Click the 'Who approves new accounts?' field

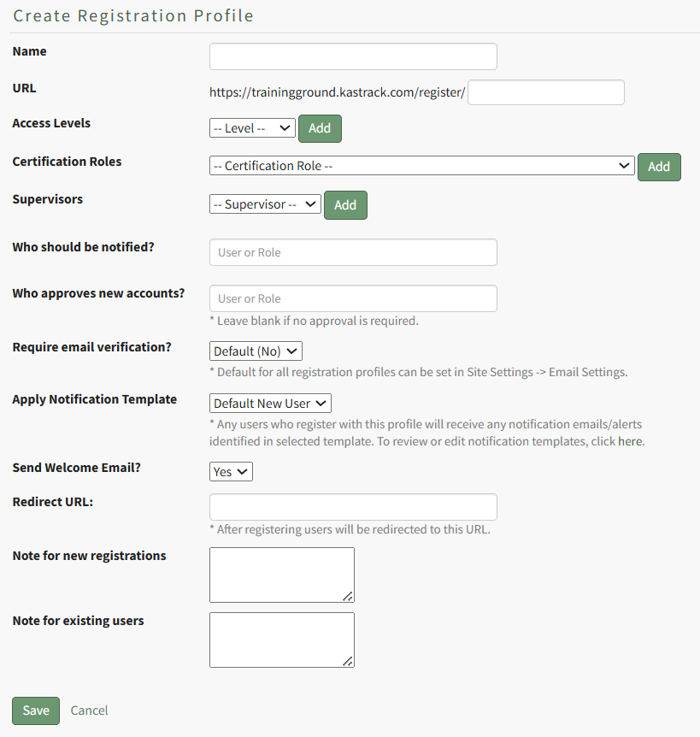click(353, 298)
